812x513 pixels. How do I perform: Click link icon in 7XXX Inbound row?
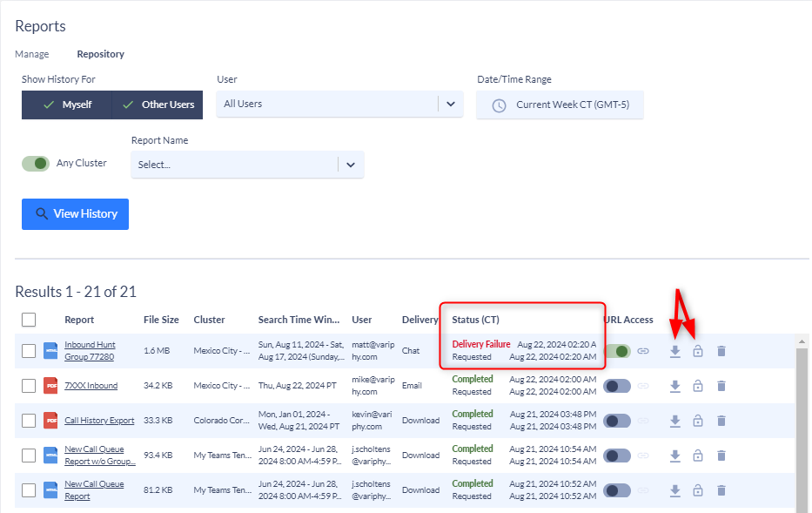click(643, 386)
